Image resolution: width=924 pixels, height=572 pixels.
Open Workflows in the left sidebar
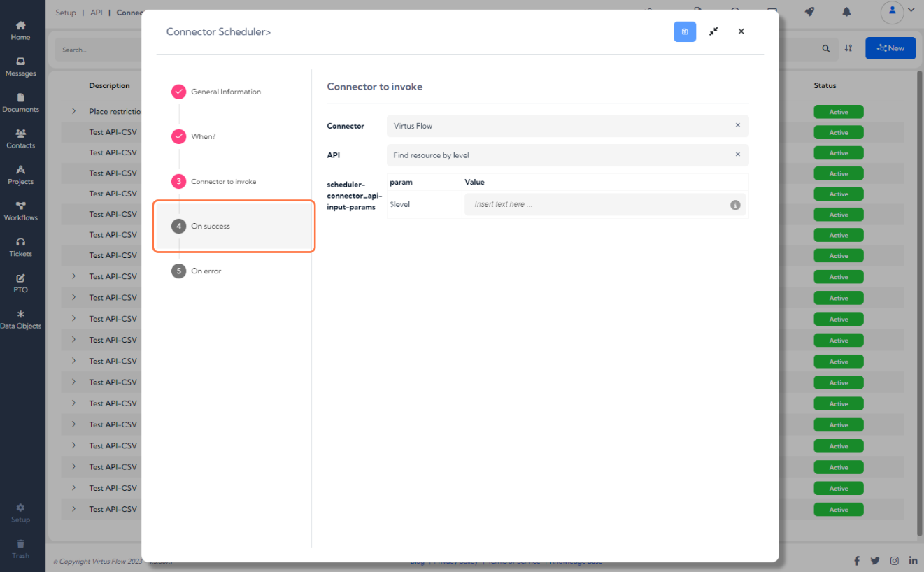pos(20,211)
